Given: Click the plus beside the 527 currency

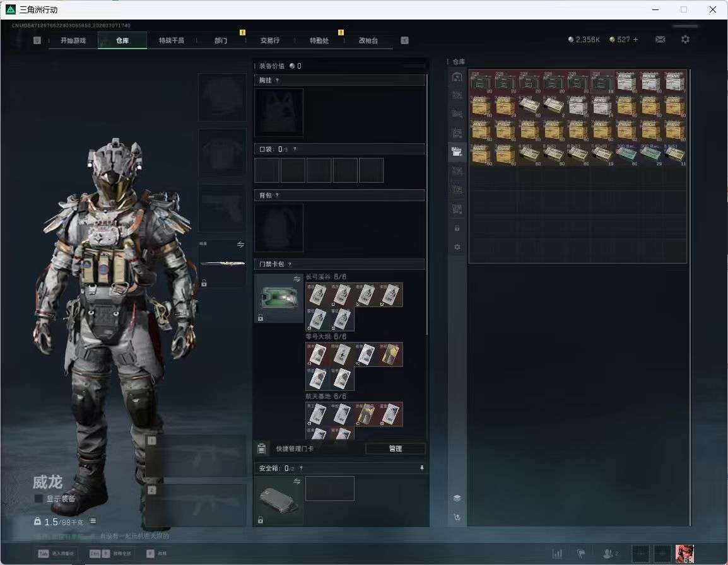Looking at the screenshot, I should [x=636, y=40].
